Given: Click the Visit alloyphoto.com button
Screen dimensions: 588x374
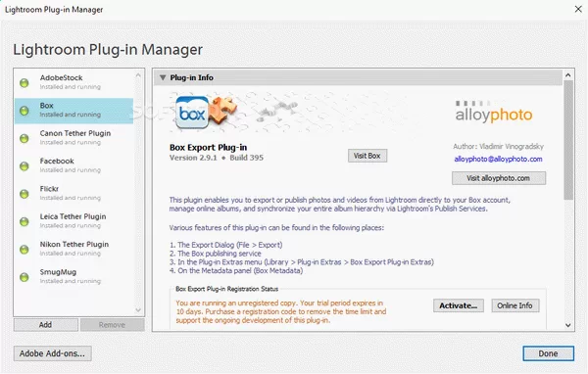Looking at the screenshot, I should pyautogui.click(x=499, y=178).
